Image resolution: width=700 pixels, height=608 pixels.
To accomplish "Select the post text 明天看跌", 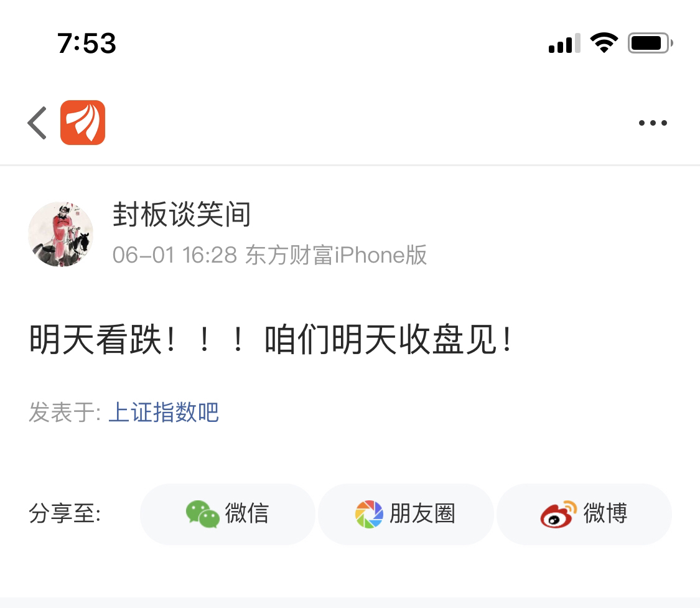I will [95, 340].
